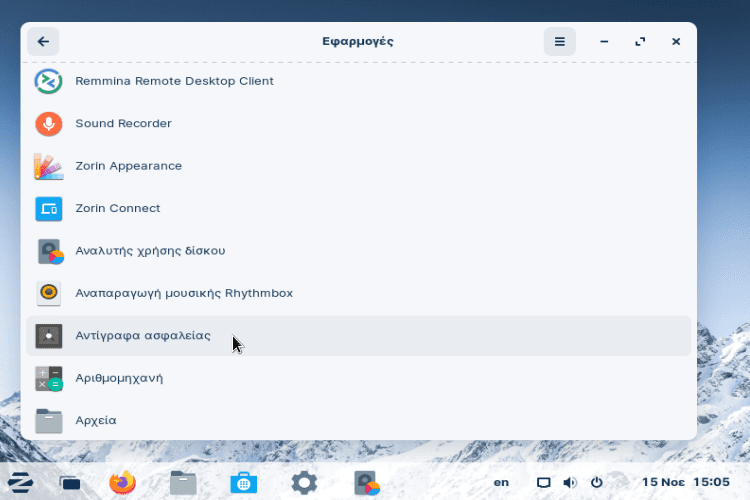Open the Settings gear in taskbar
The image size is (750, 500).
(304, 482)
